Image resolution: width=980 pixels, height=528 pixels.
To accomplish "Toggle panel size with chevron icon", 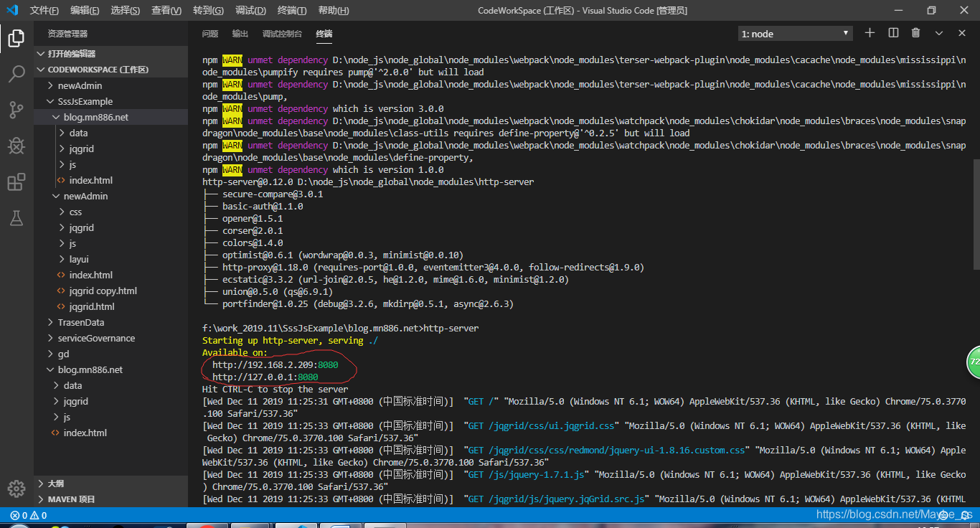I will [x=938, y=33].
